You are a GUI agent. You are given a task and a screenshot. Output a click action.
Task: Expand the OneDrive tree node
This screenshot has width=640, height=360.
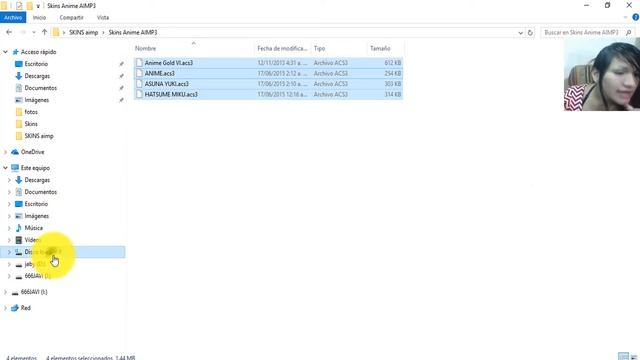(5, 152)
